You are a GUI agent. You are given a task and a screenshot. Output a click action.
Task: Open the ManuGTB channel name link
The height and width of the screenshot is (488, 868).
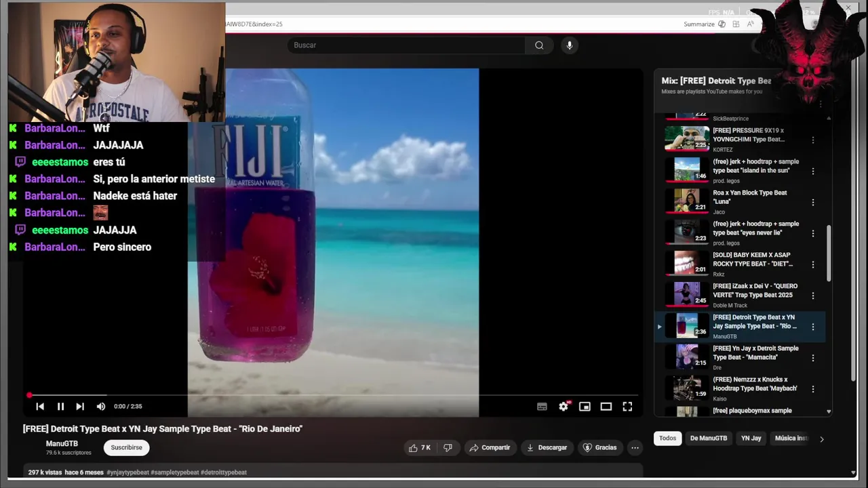62,444
